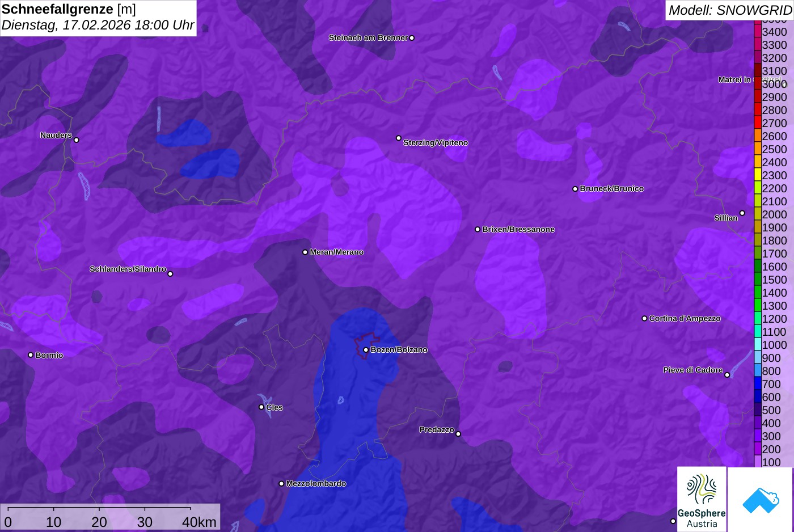Click the Predazzo marker dot

[458, 434]
